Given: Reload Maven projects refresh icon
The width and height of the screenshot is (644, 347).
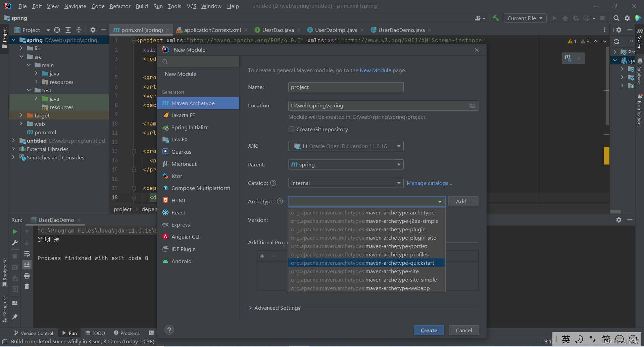Looking at the screenshot, I should click(616, 42).
